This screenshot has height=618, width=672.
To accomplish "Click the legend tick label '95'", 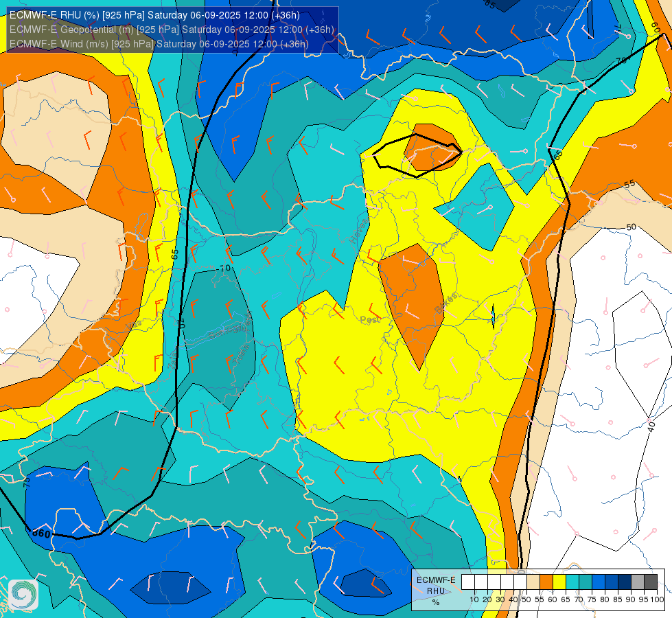I will (644, 599).
